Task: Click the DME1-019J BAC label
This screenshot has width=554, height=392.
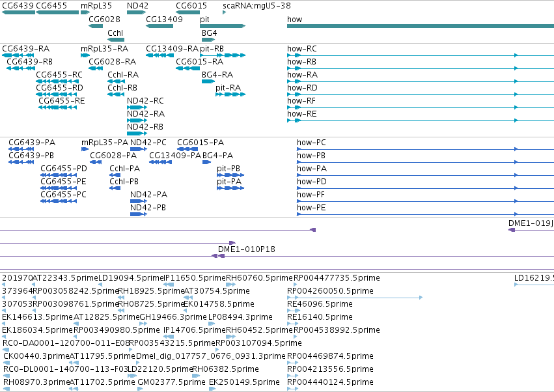Action: tap(531, 223)
